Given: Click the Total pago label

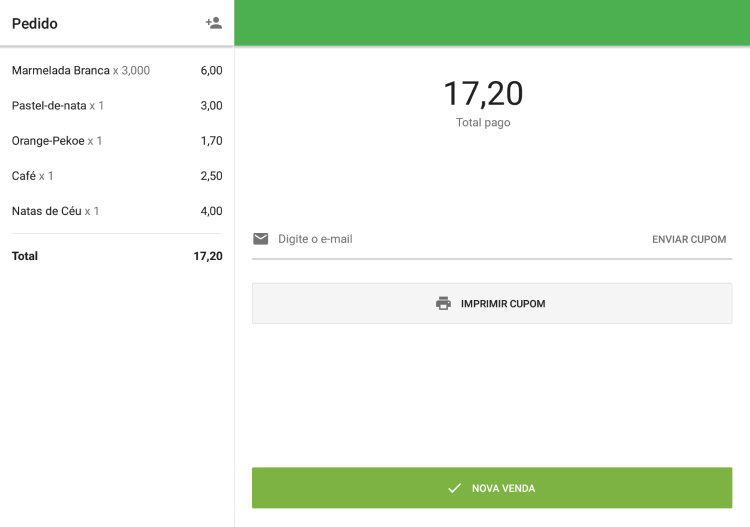Looking at the screenshot, I should (x=483, y=123).
